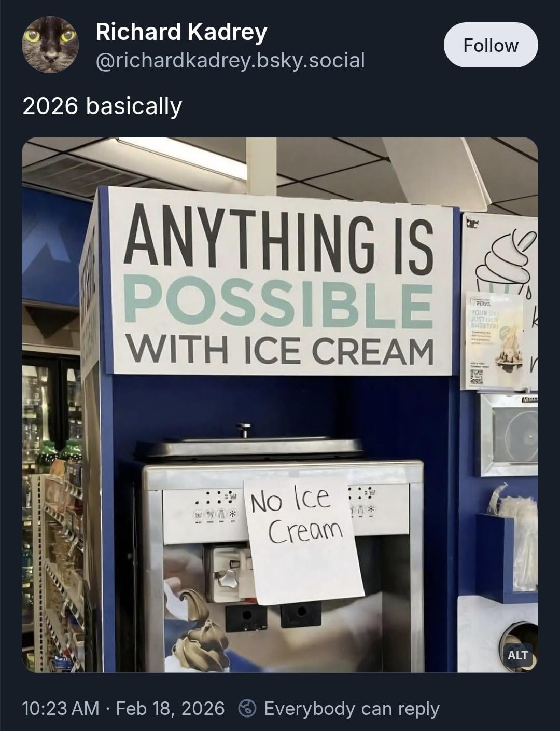The image size is (560, 731).
Task: Click the handwritten "No Ice Cream" note
Action: tap(303, 540)
